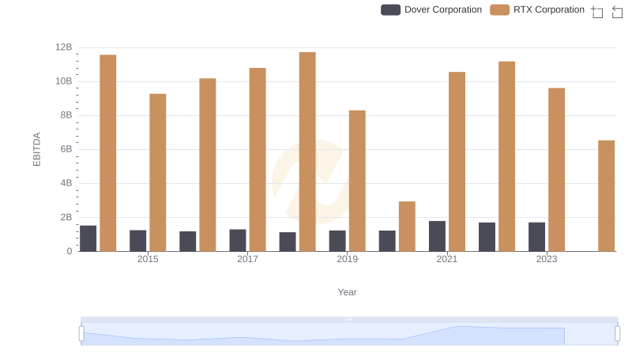This screenshot has height=364, width=632.
Task: Click the RTX bar for 2022
Action: pos(506,156)
